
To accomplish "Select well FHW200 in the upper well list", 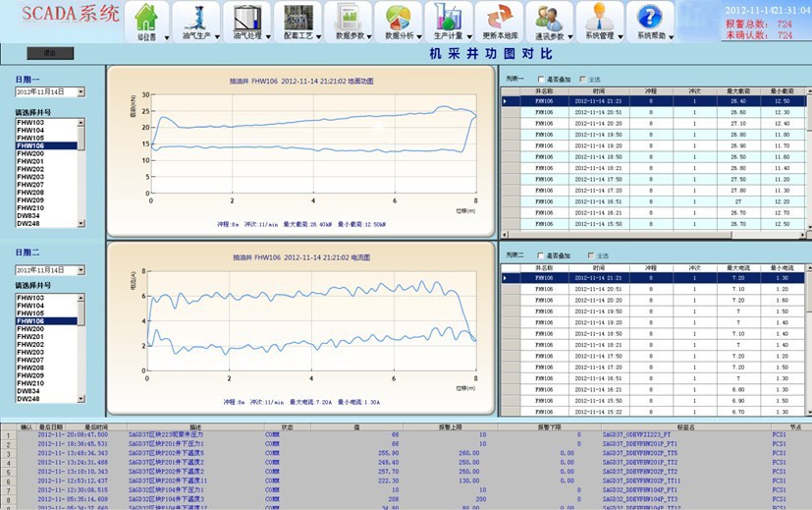I will pos(30,154).
